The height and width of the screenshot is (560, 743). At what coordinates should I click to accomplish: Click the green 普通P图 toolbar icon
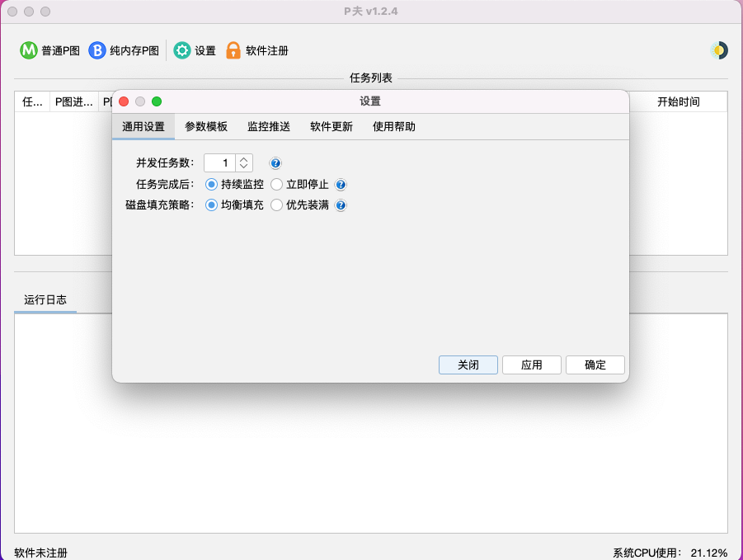tap(29, 50)
